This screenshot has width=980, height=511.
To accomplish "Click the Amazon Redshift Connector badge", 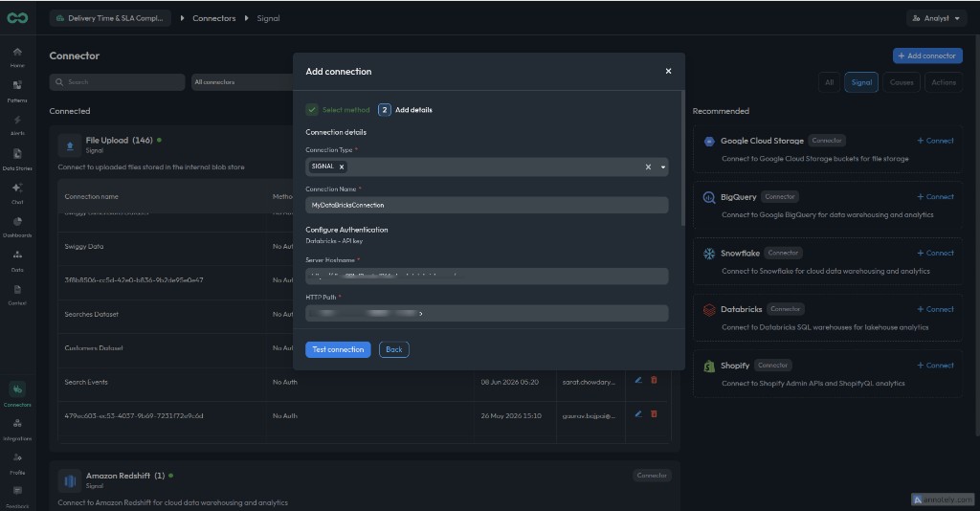I will 652,476.
